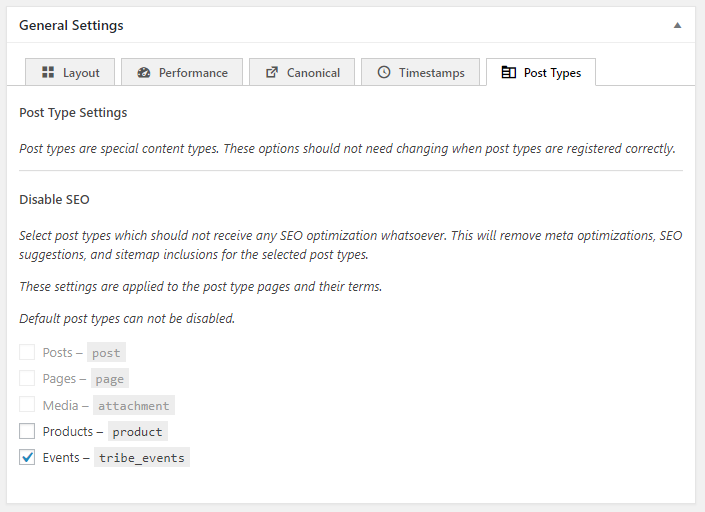This screenshot has height=512, width=705.
Task: Click the General Settings panel title
Action: [x=71, y=25]
